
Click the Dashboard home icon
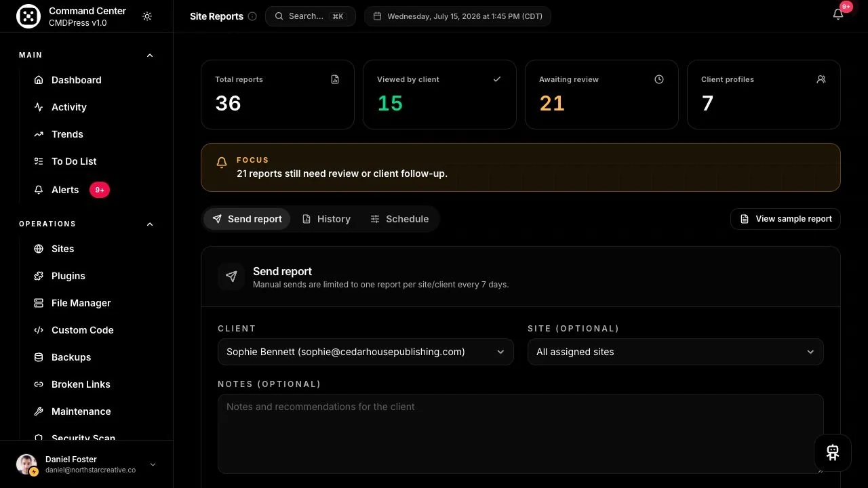point(39,80)
